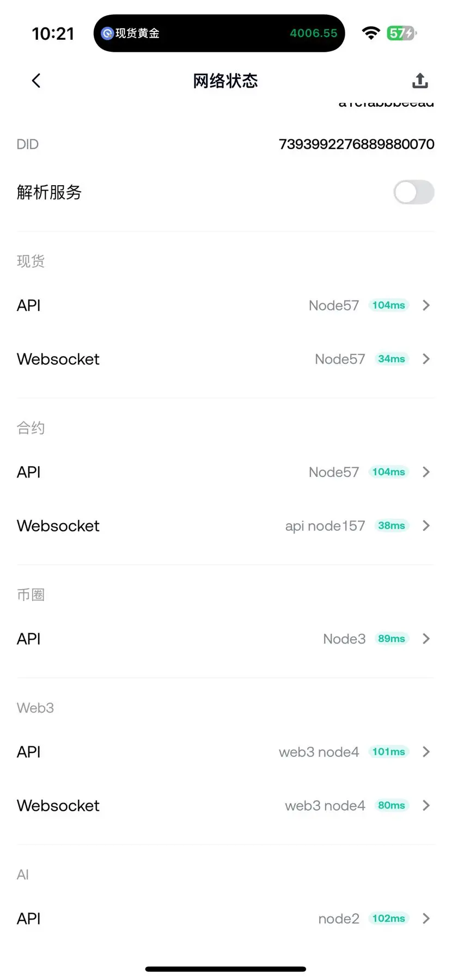Expand the 现货 API Node57 chevron

tap(426, 305)
